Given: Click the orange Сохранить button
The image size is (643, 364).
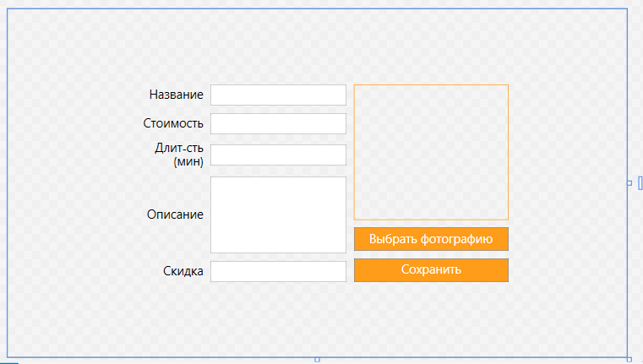Looking at the screenshot, I should point(431,270).
